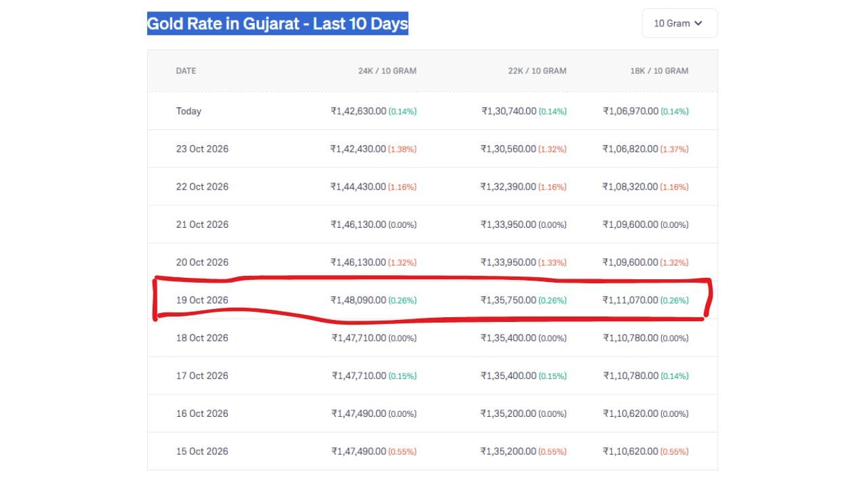Select 22K price ₹1,33,950.00 for 20 Oct

click(509, 263)
